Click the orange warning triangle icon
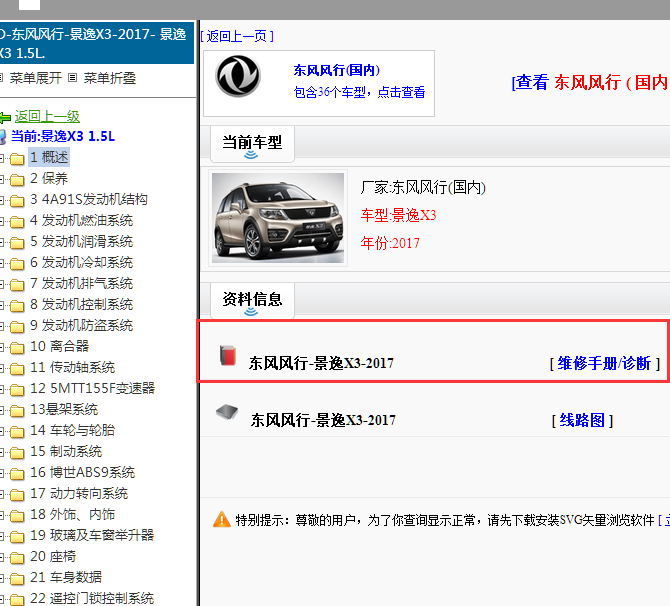Screen dimensions: 670x606 (222, 520)
